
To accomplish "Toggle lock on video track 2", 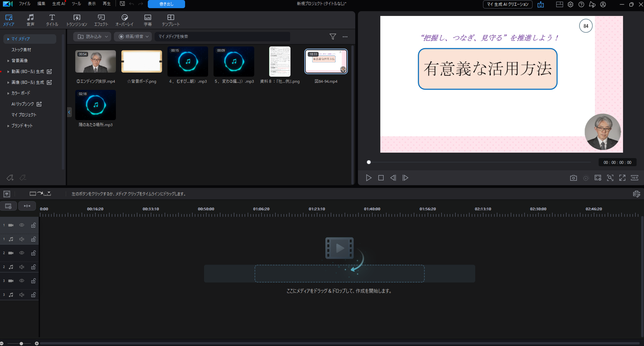I will coord(34,253).
